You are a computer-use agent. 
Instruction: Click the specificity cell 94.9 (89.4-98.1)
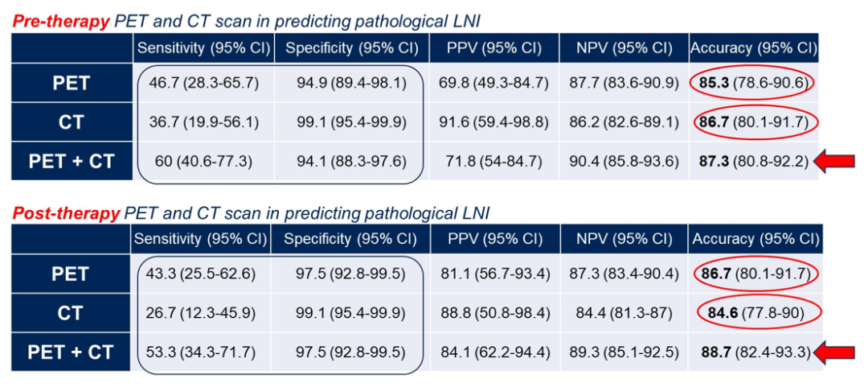click(x=350, y=83)
